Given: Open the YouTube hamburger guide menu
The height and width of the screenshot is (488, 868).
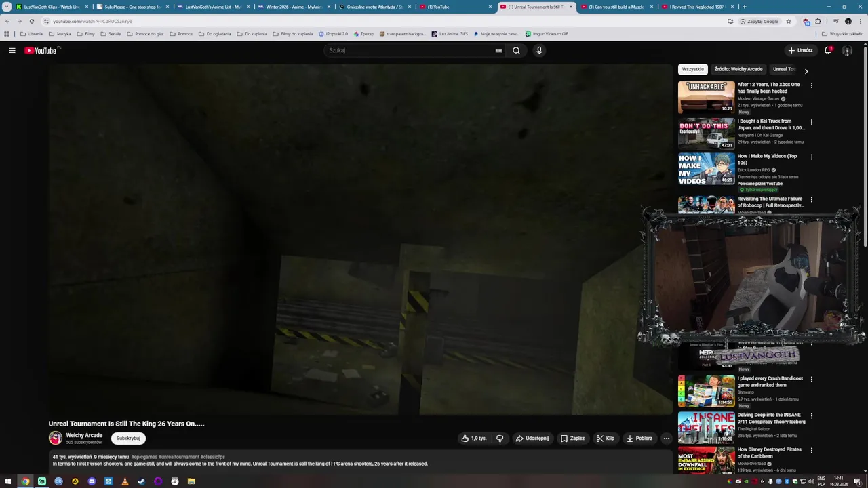Looking at the screenshot, I should [12, 50].
